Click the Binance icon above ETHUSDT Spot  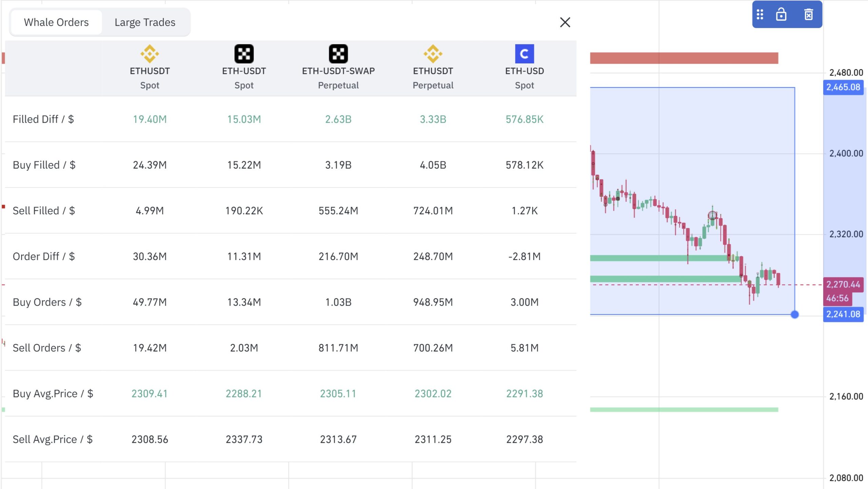(150, 54)
